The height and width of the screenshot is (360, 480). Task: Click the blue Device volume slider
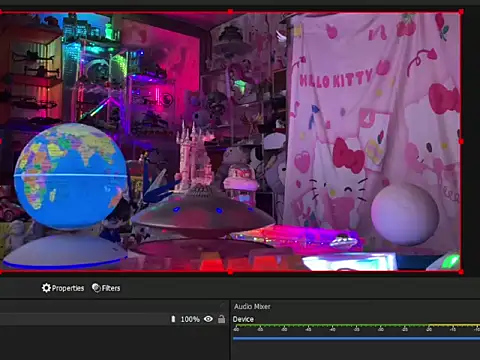tap(356, 338)
